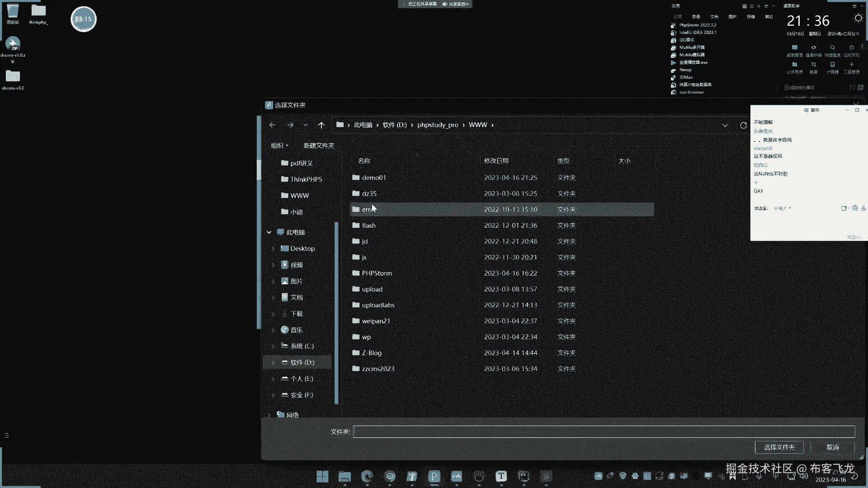
Task: Click 新建文件夹 toolbar item
Action: pos(319,145)
